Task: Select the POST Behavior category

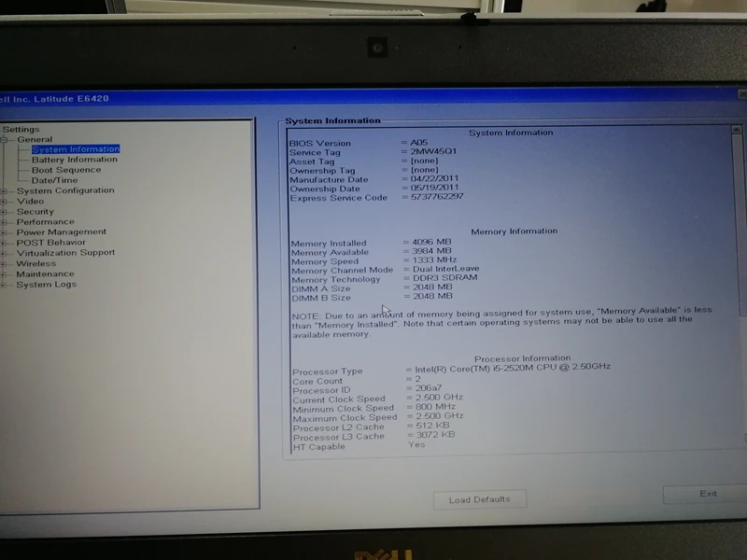Action: 51,243
